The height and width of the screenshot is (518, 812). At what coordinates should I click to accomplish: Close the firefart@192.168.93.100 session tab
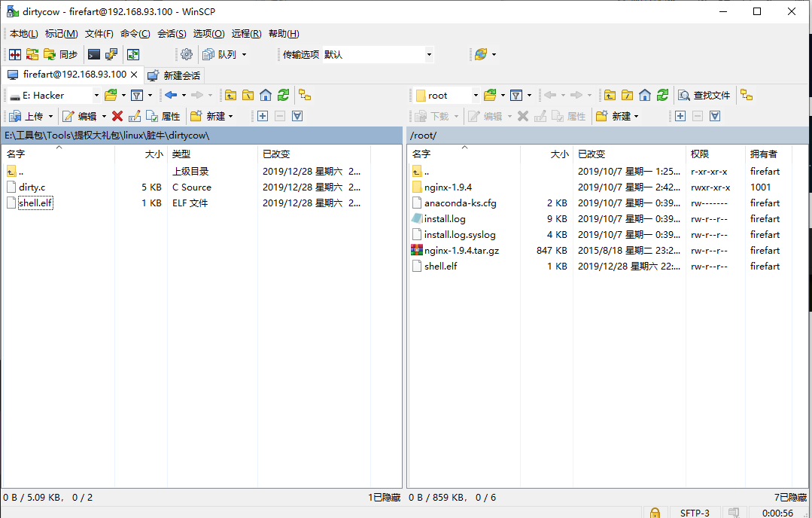coord(134,75)
